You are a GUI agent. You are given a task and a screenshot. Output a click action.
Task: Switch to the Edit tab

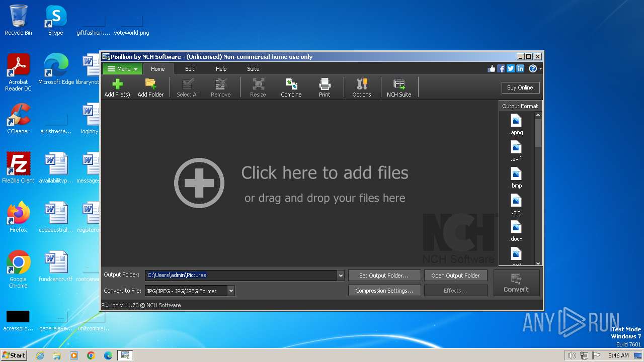(190, 69)
